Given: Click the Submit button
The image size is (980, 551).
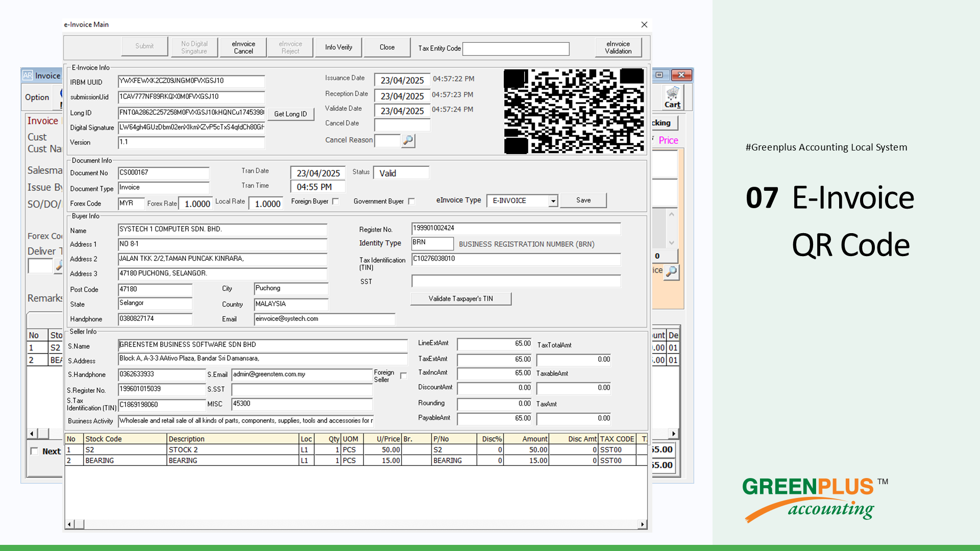Looking at the screenshot, I should (144, 46).
